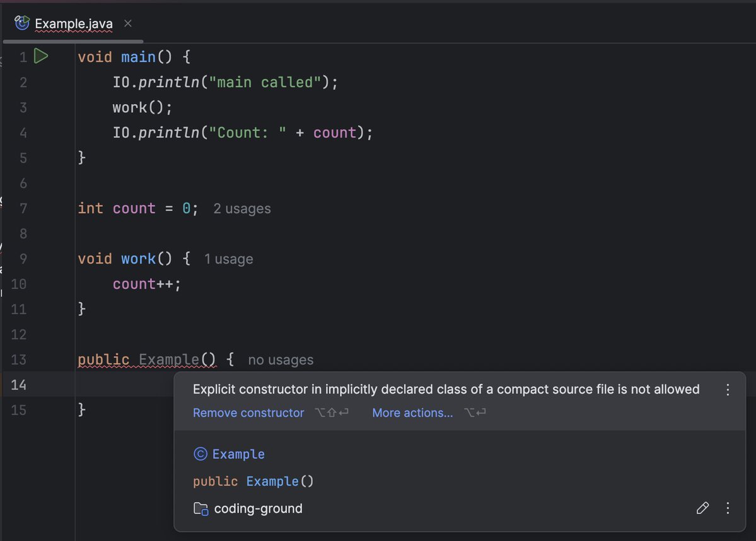Click 'main' method name on line 1
The image size is (756, 541).
138,57
